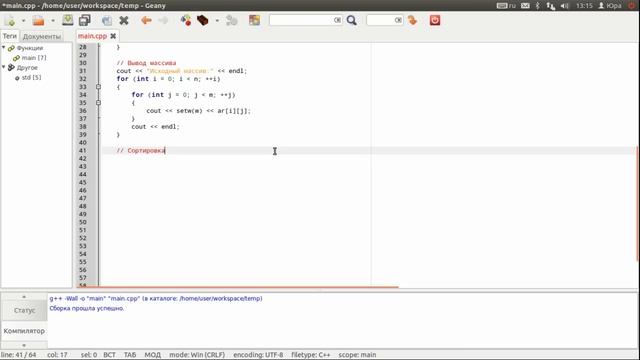Switch to the Документы sidebar tab

point(42,36)
